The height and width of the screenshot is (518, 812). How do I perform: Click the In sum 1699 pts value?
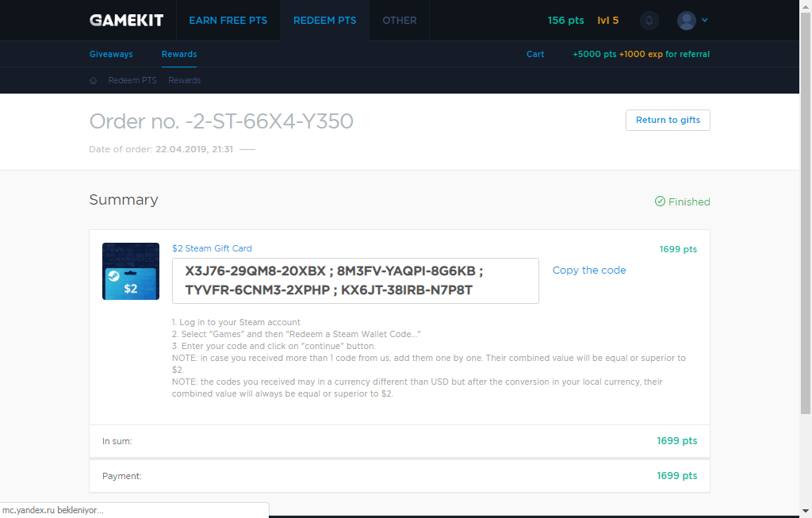[x=677, y=441]
